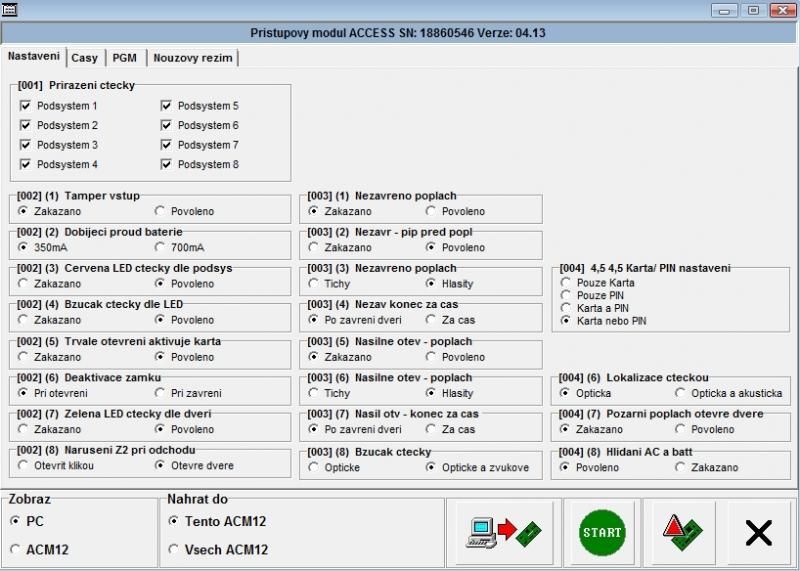Open the PGM tab
The image size is (800, 571).
coord(124,58)
